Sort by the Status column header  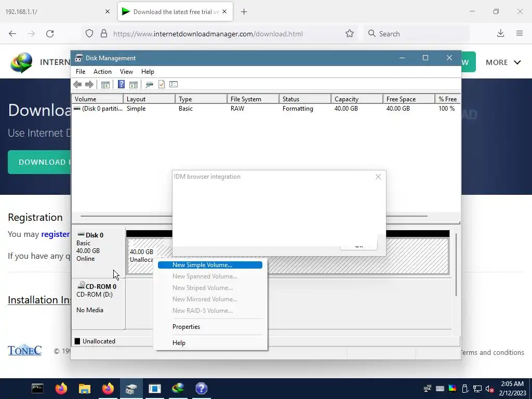pyautogui.click(x=305, y=99)
